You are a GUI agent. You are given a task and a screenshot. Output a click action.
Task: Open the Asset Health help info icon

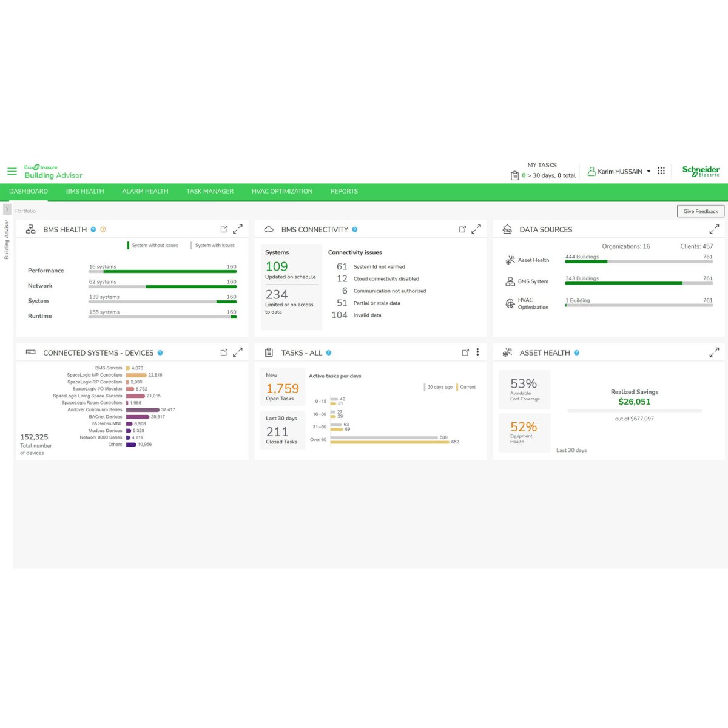coord(577,352)
